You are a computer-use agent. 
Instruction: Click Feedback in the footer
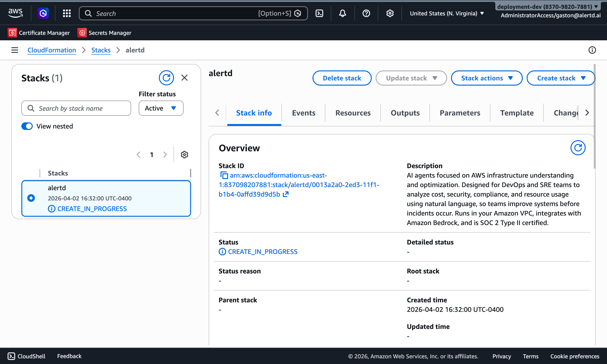click(x=69, y=356)
